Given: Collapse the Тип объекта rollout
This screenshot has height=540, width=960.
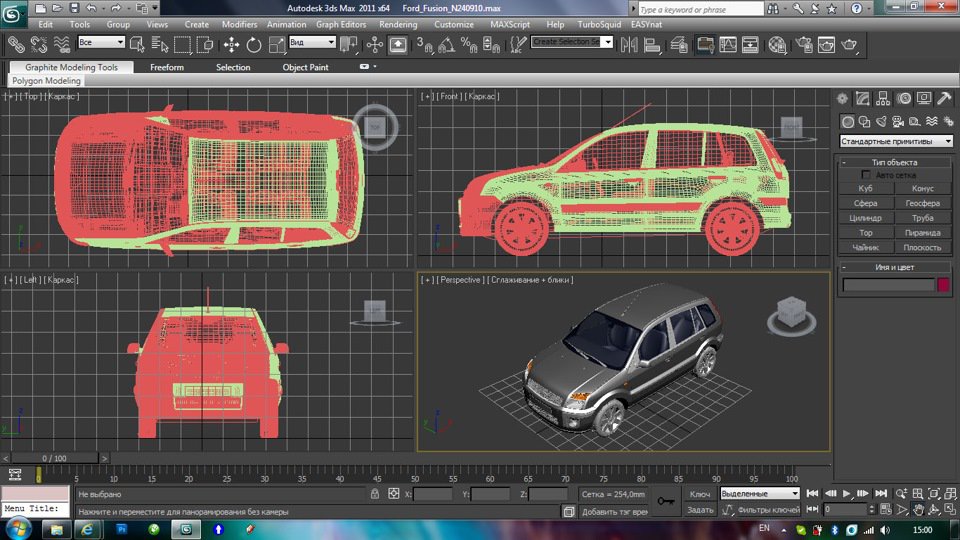Looking at the screenshot, I should (x=894, y=162).
